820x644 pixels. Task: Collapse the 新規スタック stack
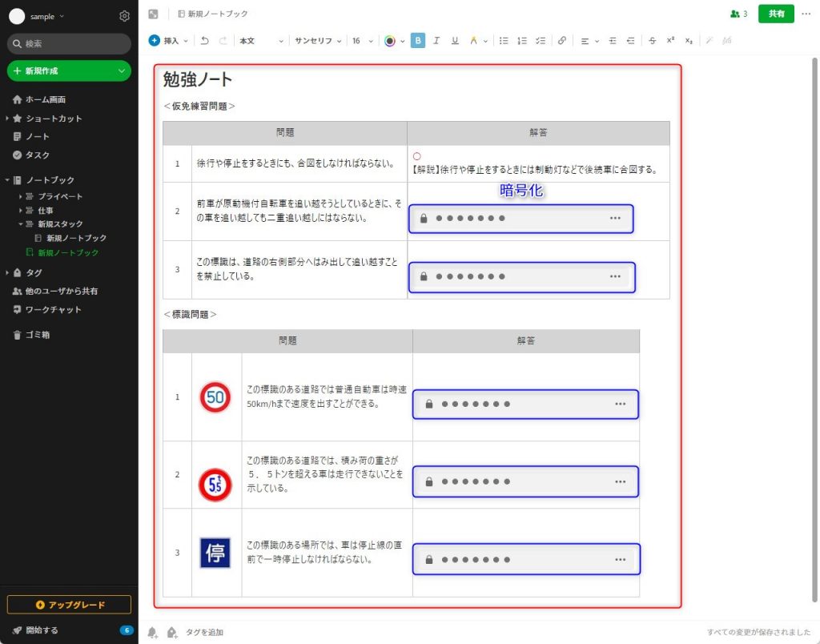click(x=20, y=224)
